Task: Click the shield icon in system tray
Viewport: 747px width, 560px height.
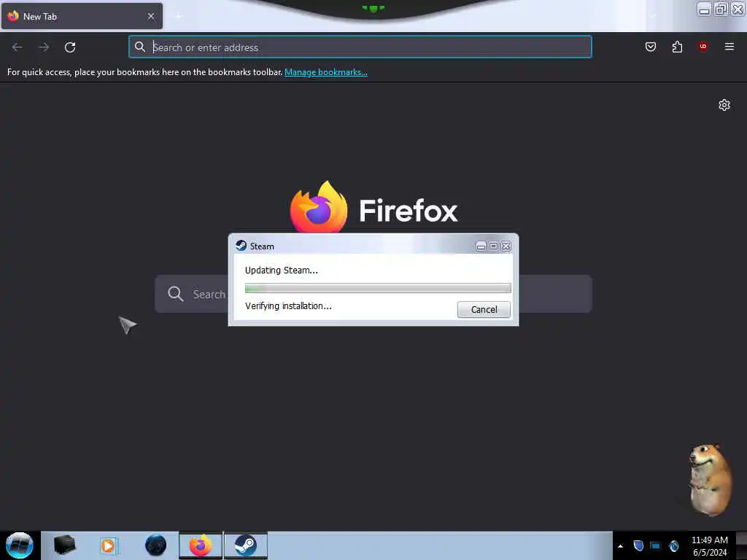Action: [x=638, y=545]
